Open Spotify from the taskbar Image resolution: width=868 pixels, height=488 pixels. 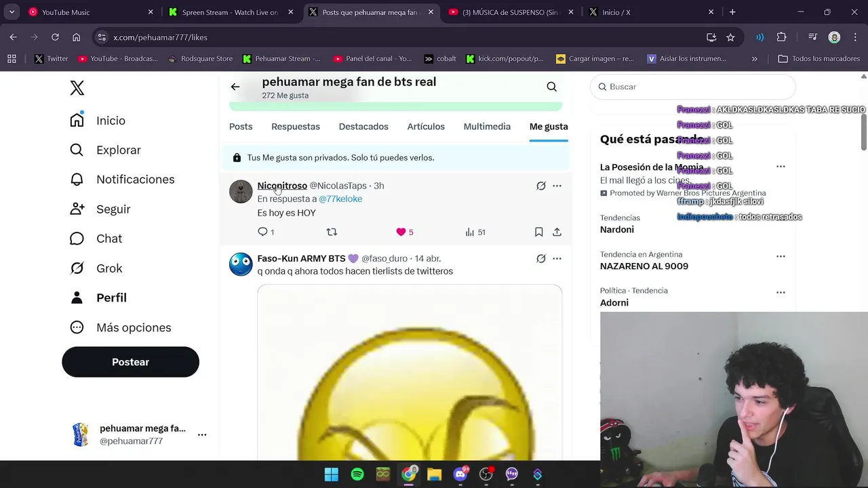click(x=357, y=474)
